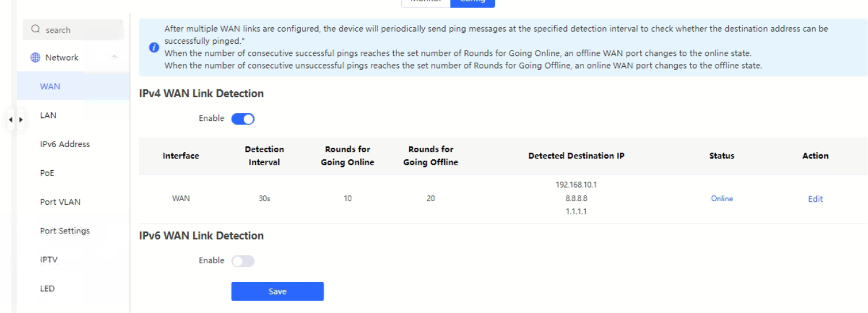Click the blue Save button
Viewport: 868px width, 313px height.
(x=277, y=291)
